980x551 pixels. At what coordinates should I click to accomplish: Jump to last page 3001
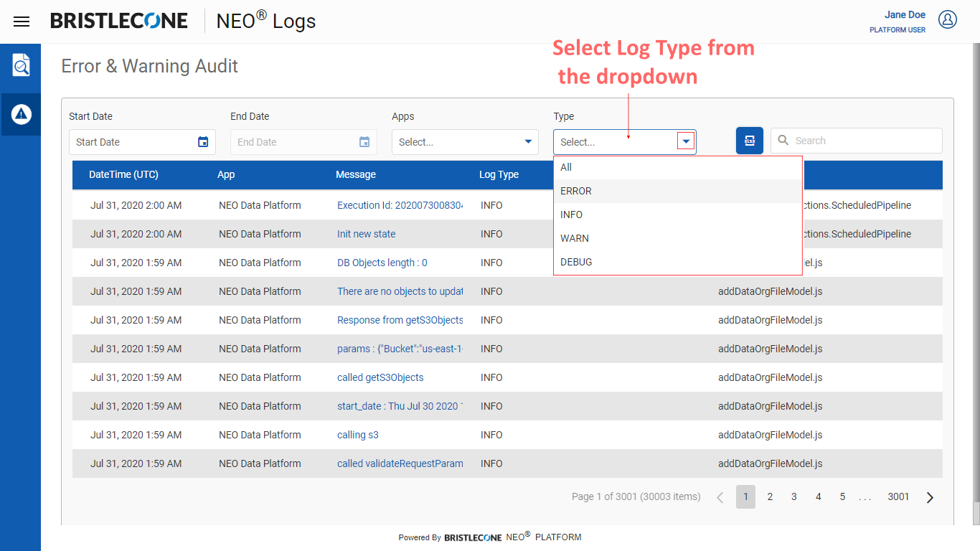point(898,497)
